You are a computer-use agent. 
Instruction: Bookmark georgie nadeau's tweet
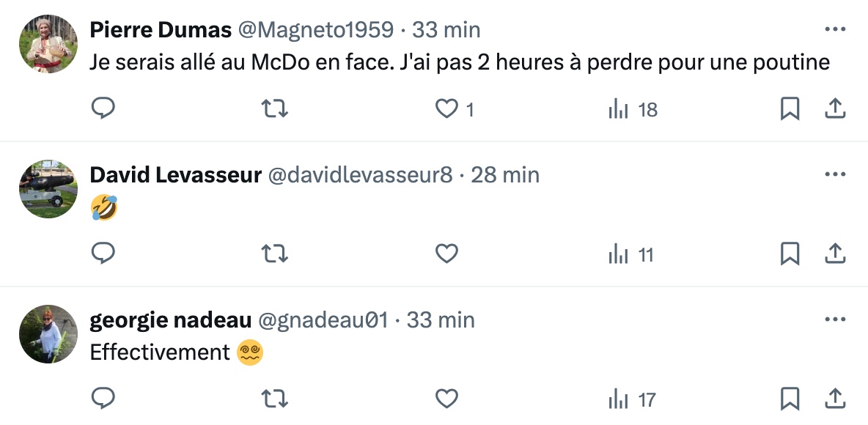[790, 399]
